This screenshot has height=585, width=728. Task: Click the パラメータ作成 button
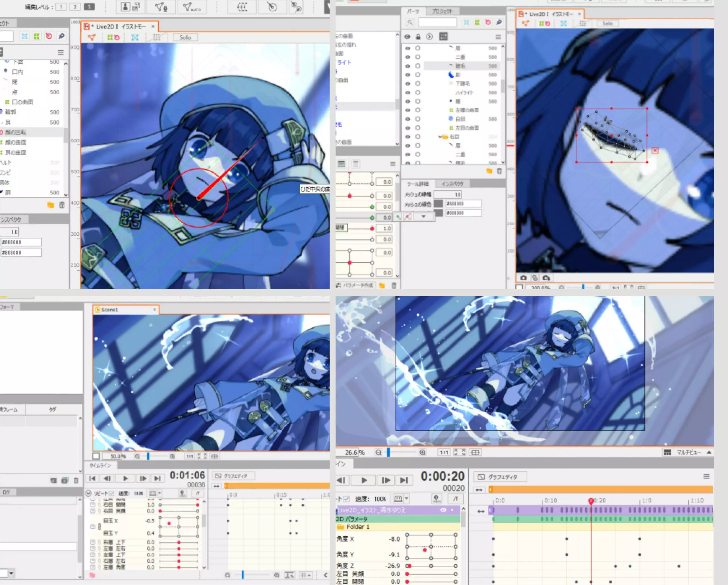pyautogui.click(x=355, y=286)
